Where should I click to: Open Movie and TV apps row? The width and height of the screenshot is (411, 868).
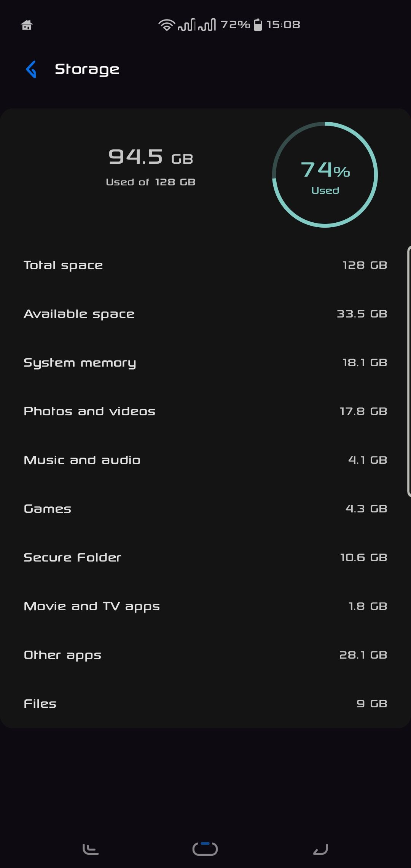click(x=205, y=606)
